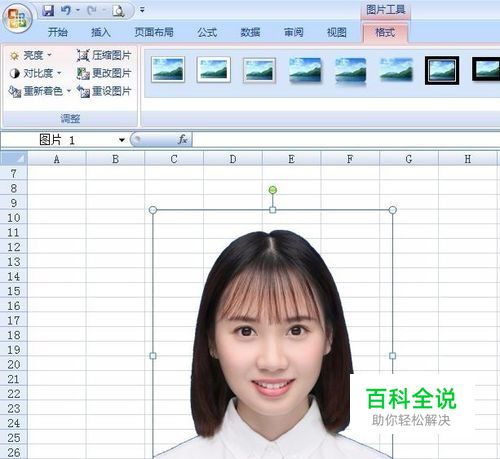500x459 pixels.
Task: Select column H header
Action: tap(469, 159)
